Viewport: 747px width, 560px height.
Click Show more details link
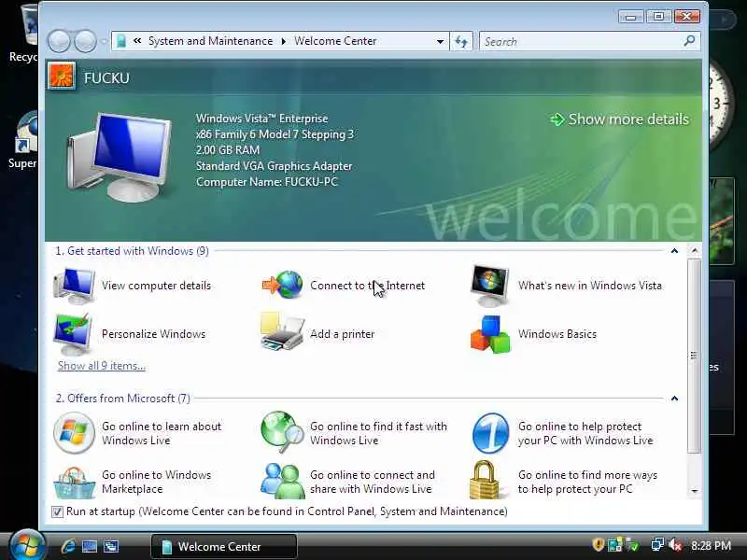(619, 119)
